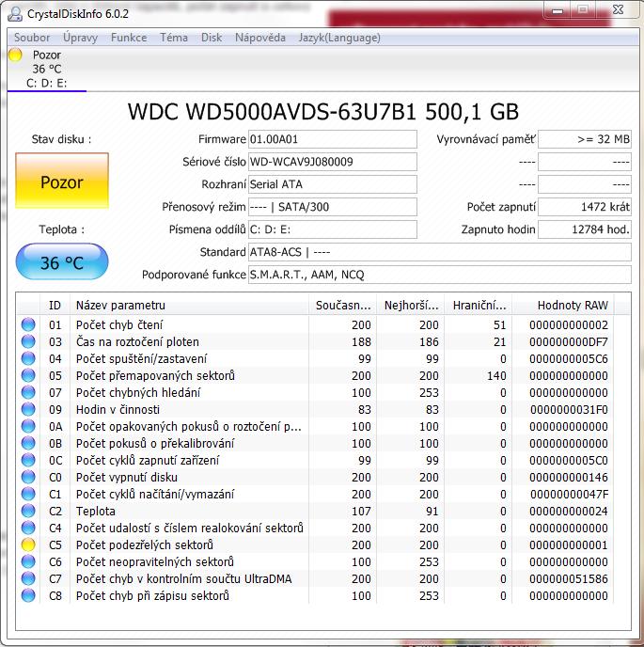644x647 pixels.
Task: Click the Počet zapnutí field 1472 krát
Action: click(x=585, y=207)
